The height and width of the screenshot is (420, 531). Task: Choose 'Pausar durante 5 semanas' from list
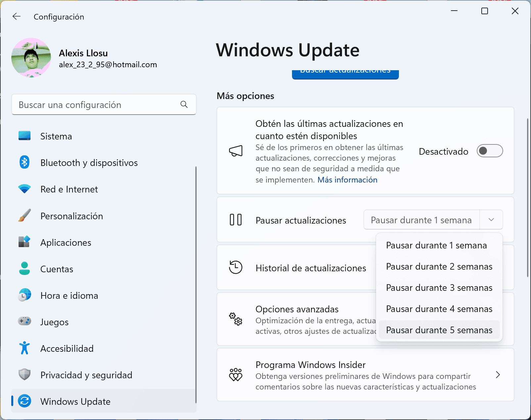[439, 330]
